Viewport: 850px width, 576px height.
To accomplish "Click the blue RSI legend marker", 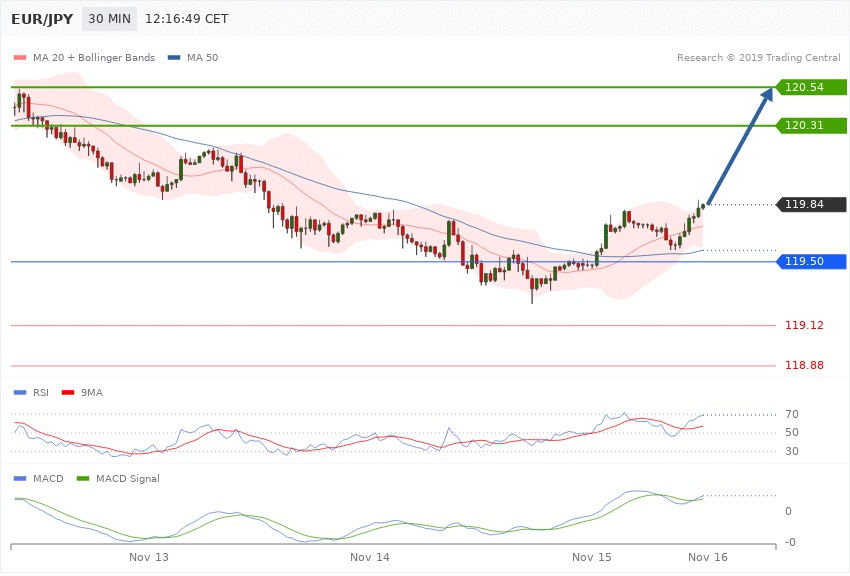I will click(x=20, y=392).
